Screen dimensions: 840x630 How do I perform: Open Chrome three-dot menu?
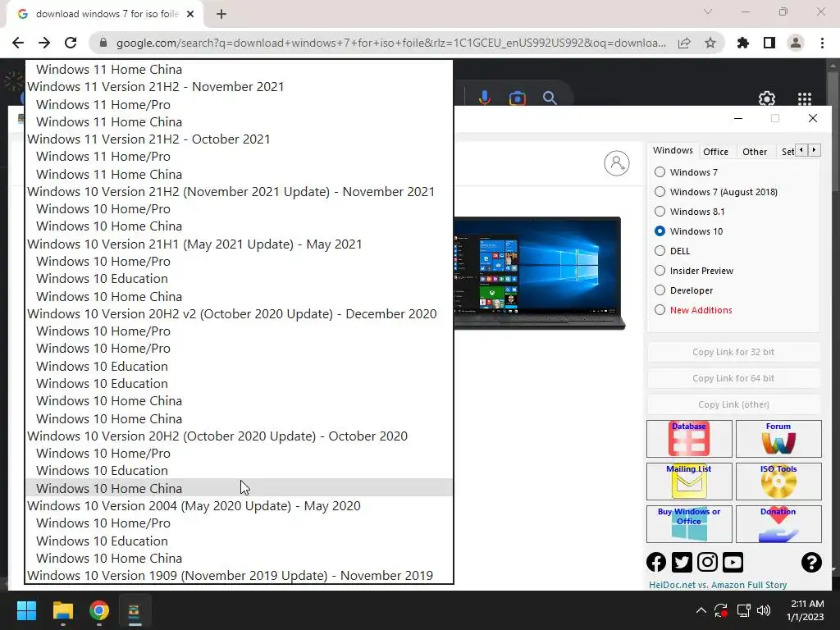822,43
